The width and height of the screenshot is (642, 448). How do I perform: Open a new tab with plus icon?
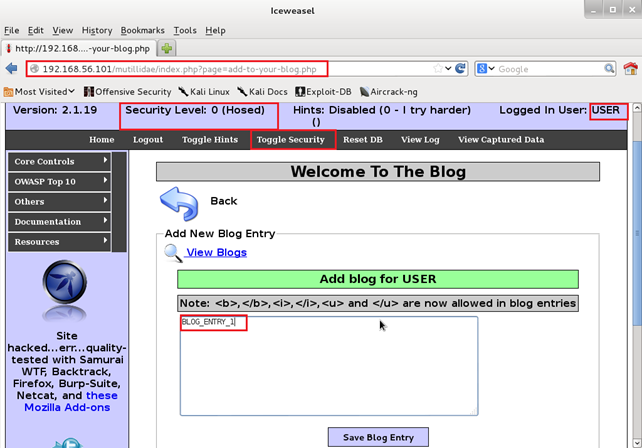pyautogui.click(x=167, y=48)
